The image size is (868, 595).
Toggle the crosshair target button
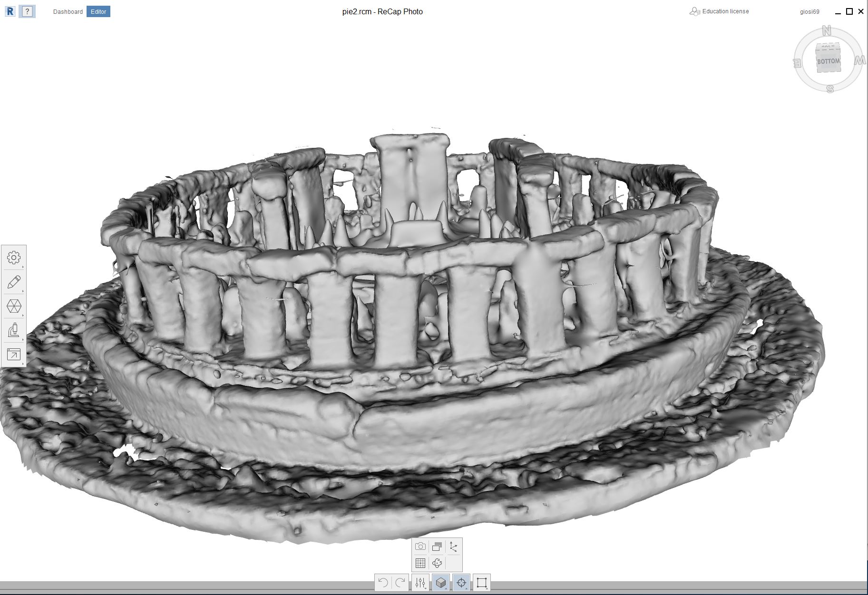(x=461, y=583)
